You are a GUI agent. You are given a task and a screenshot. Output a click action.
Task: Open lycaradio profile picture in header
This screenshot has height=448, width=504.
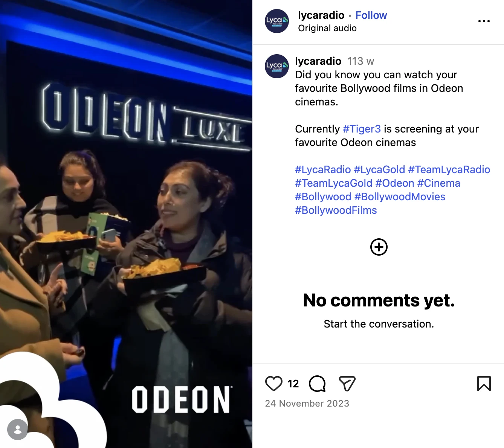(x=277, y=21)
